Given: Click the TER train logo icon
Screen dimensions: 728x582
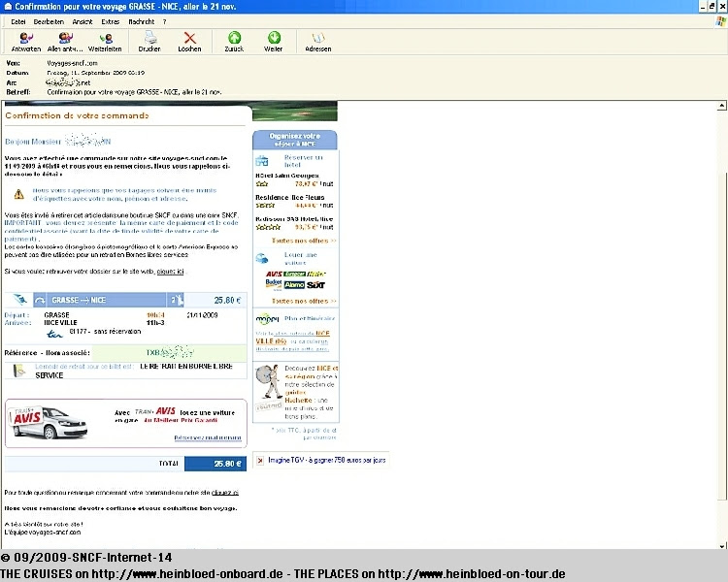Looking at the screenshot, I should click(x=54, y=334).
